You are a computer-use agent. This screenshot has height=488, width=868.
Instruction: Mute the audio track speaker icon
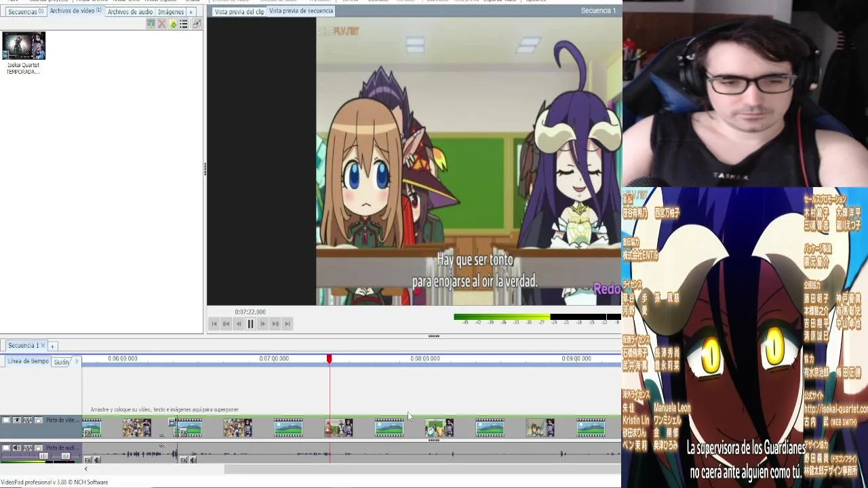click(17, 447)
